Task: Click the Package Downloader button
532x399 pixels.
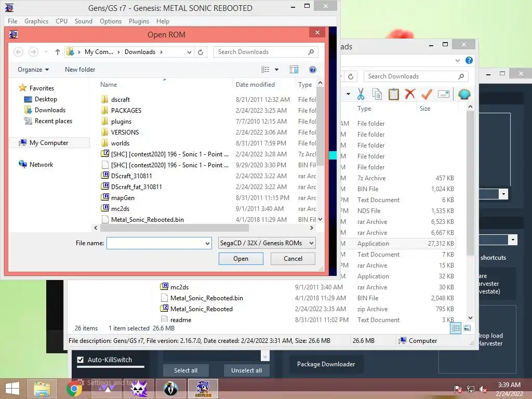Action: 326,364
